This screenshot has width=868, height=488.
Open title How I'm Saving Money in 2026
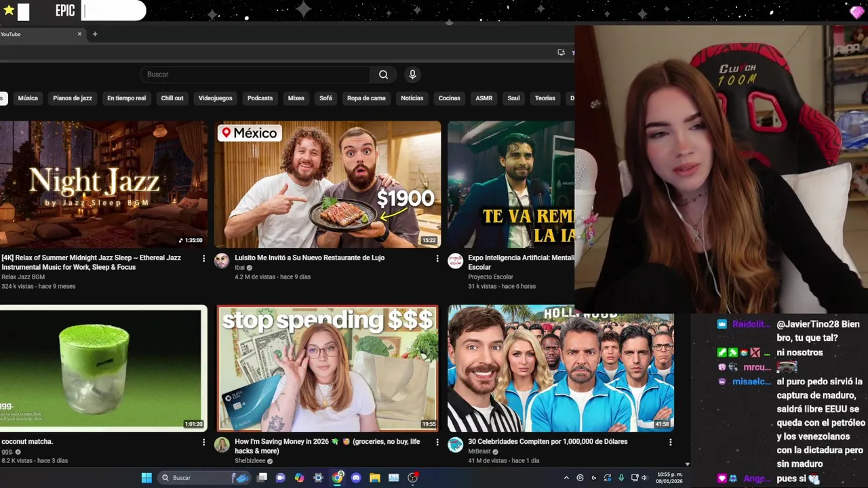[328, 446]
